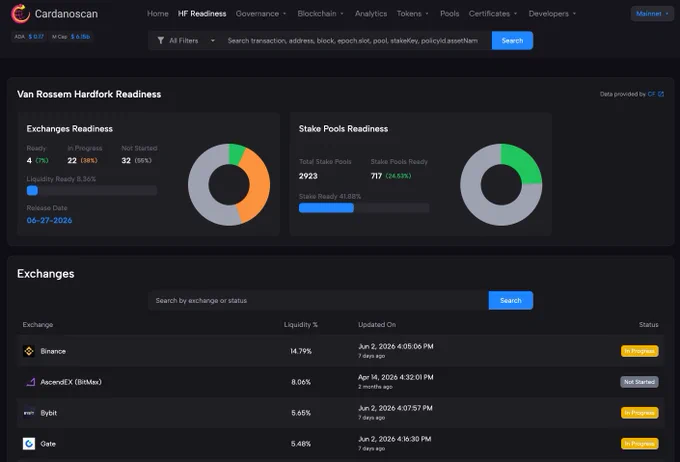The height and width of the screenshot is (462, 680).
Task: Expand the Blockchain menu
Action: [x=320, y=13]
